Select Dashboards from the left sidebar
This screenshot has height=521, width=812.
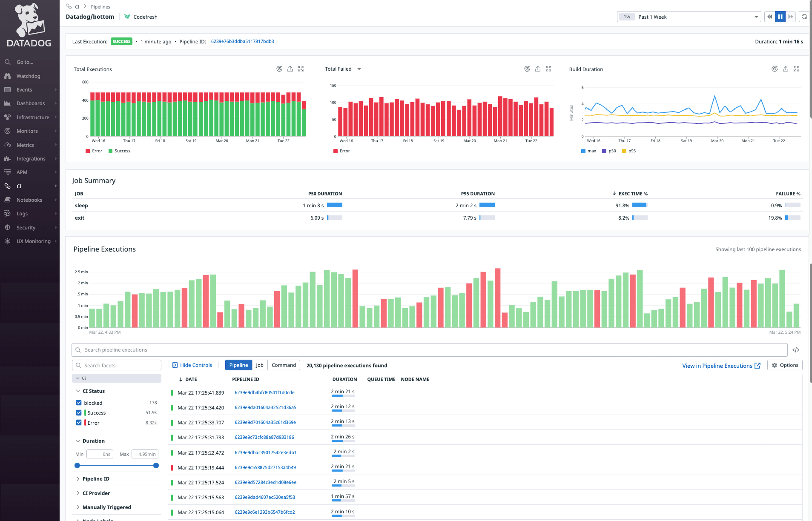pos(31,103)
